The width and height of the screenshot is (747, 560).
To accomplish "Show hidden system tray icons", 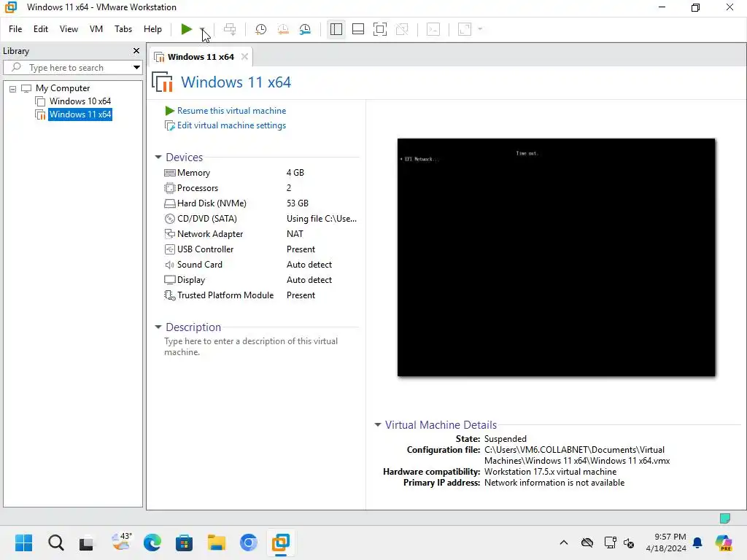I will coord(564,542).
